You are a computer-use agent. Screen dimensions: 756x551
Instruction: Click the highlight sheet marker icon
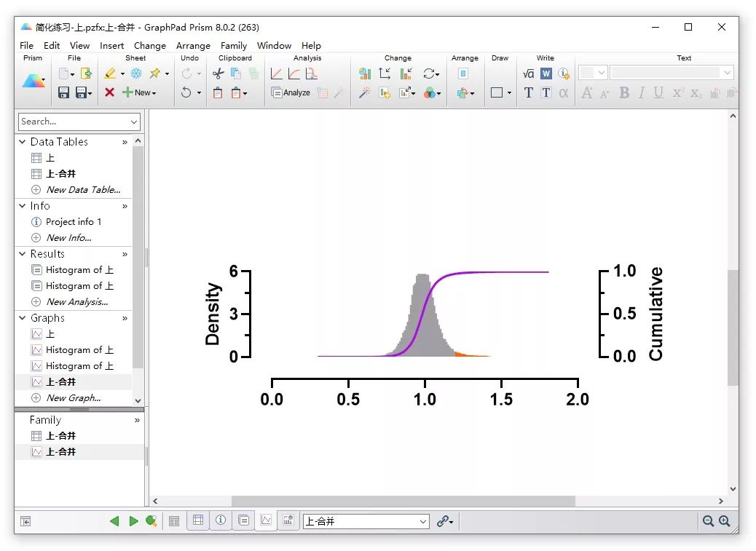tap(110, 74)
